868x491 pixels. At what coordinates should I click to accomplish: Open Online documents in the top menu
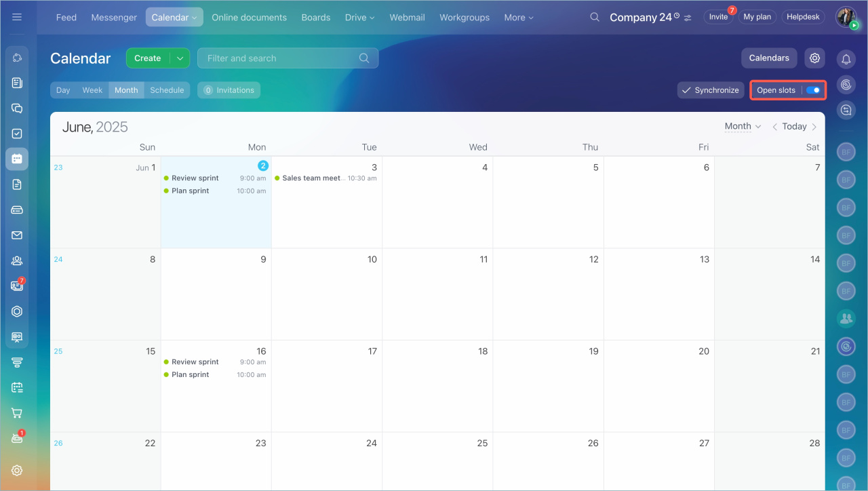(x=249, y=18)
